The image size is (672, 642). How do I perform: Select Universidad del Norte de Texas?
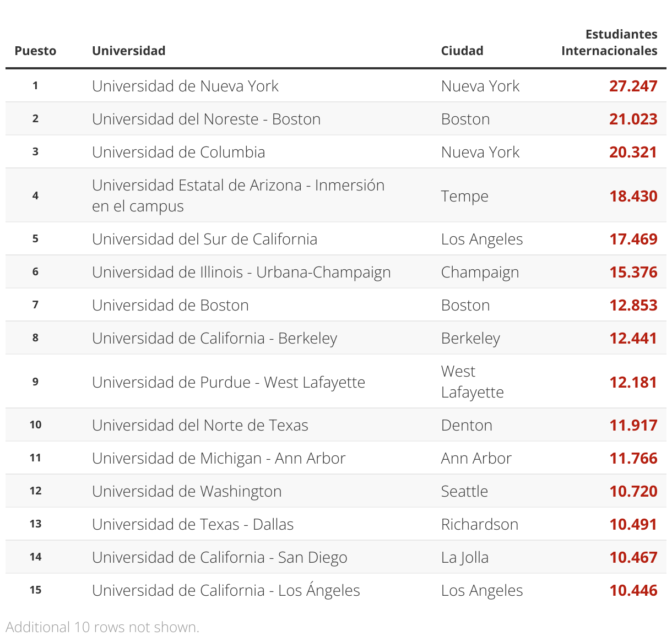click(200, 425)
